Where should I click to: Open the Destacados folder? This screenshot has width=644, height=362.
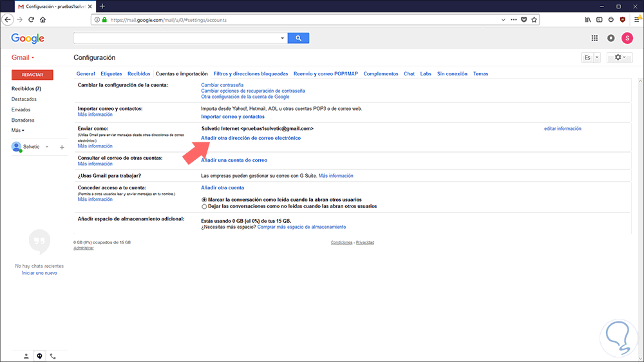[24, 99]
